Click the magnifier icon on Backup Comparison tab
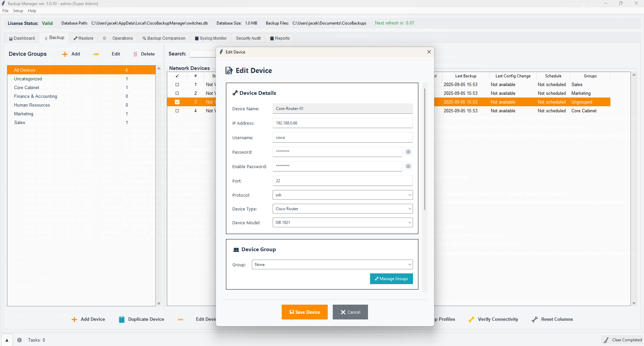 [144, 38]
